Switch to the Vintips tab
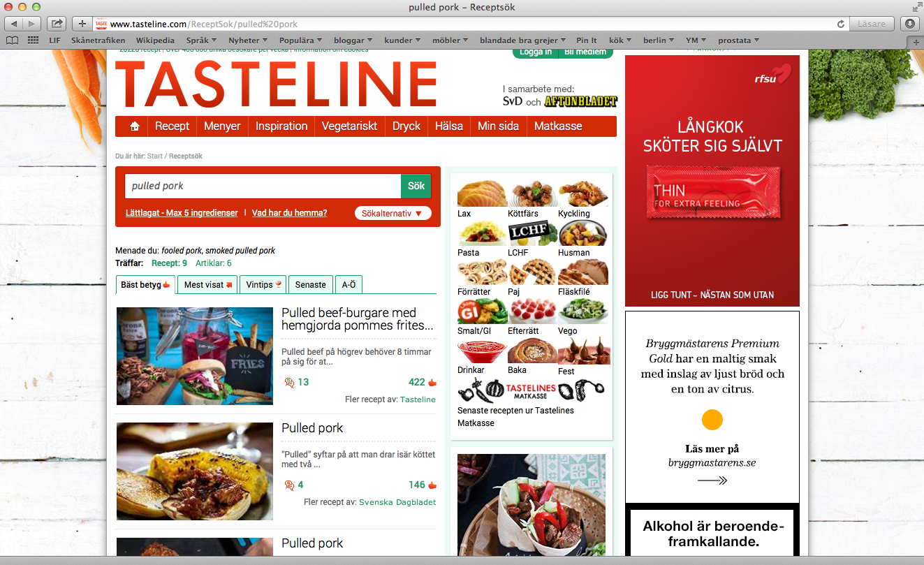This screenshot has height=565, width=924. (263, 284)
